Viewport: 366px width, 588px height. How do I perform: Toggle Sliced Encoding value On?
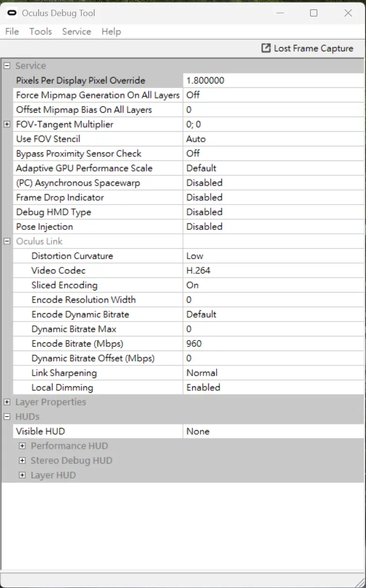[x=274, y=285]
